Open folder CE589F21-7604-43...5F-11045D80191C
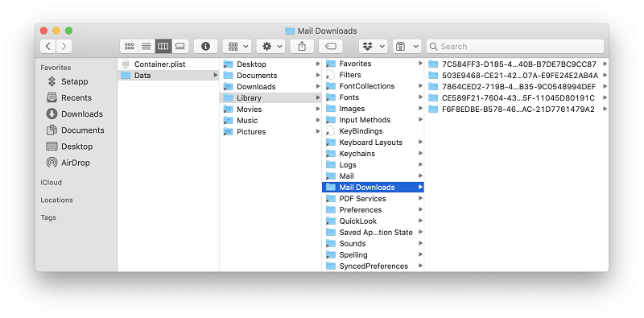This screenshot has width=644, height=318. [517, 97]
